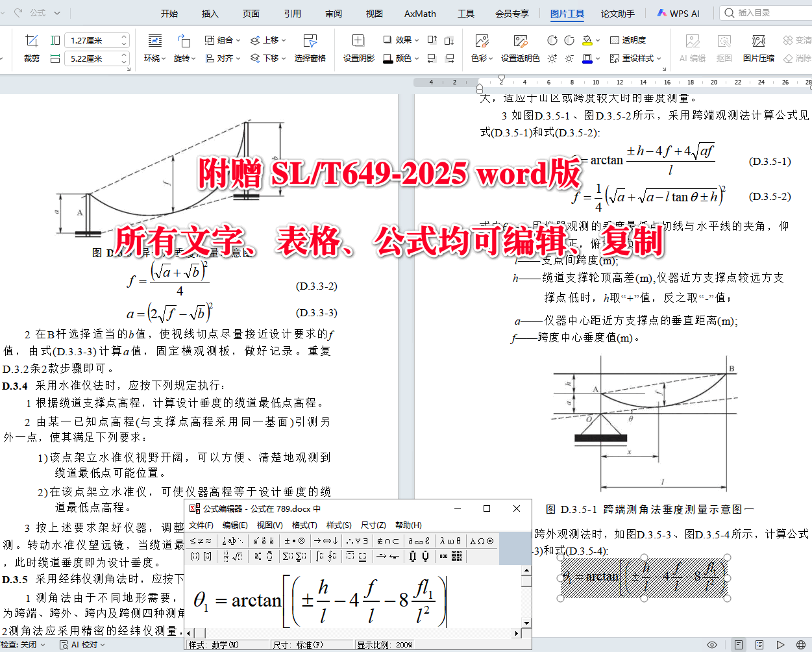
Task: Click 下移 send backward
Action: point(268,58)
